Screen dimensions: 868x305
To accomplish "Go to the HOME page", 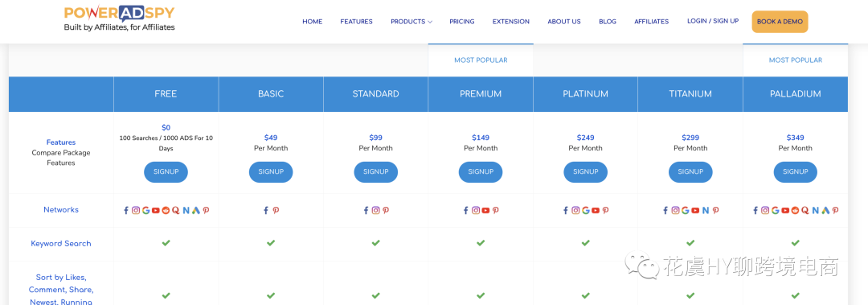I will point(312,22).
